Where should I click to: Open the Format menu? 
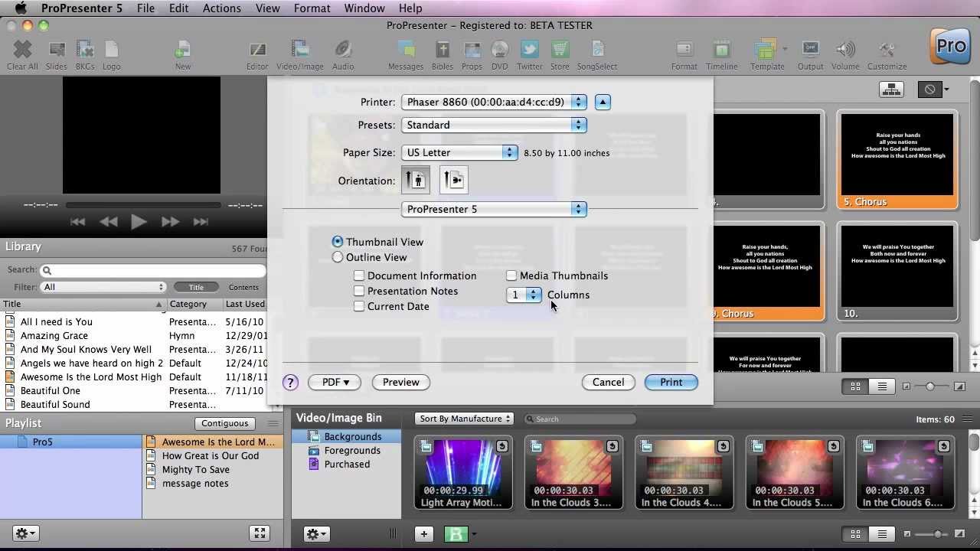[312, 8]
